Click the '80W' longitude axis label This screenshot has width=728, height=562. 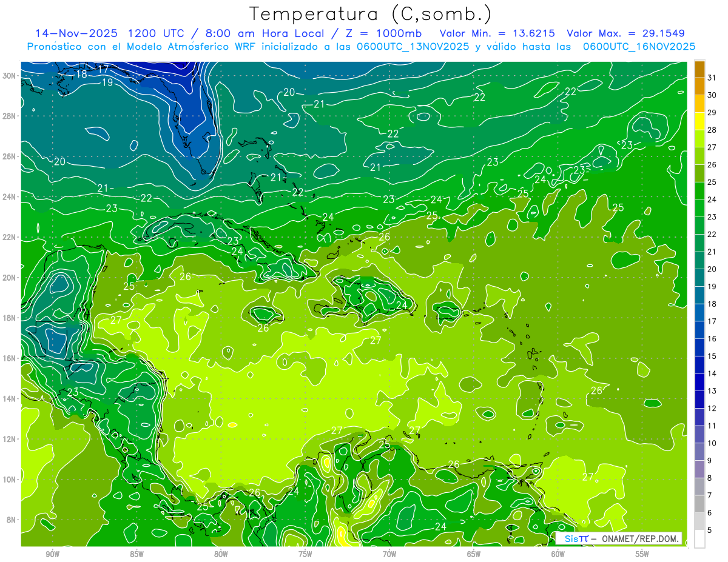[221, 554]
